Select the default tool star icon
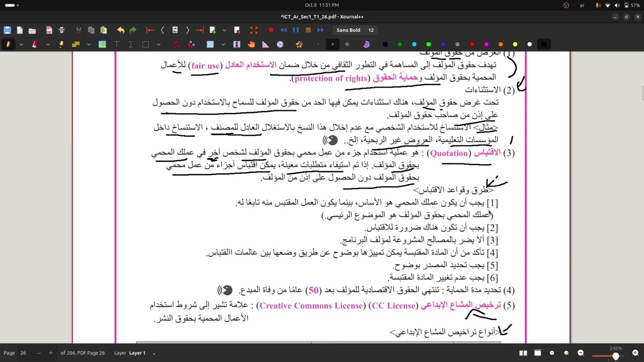Image resolution: width=644 pixels, height=362 pixels. pyautogui.click(x=299, y=44)
